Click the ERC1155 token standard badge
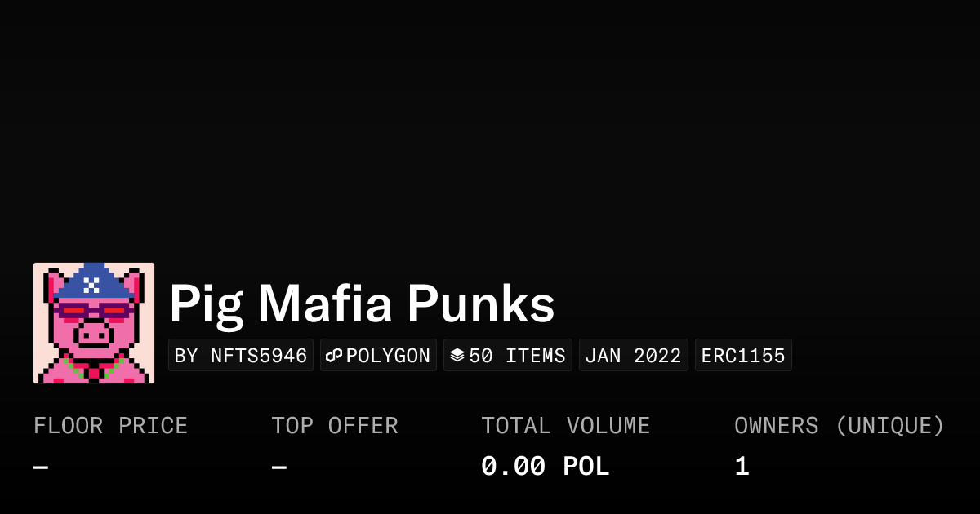The image size is (980, 514). pyautogui.click(x=743, y=356)
